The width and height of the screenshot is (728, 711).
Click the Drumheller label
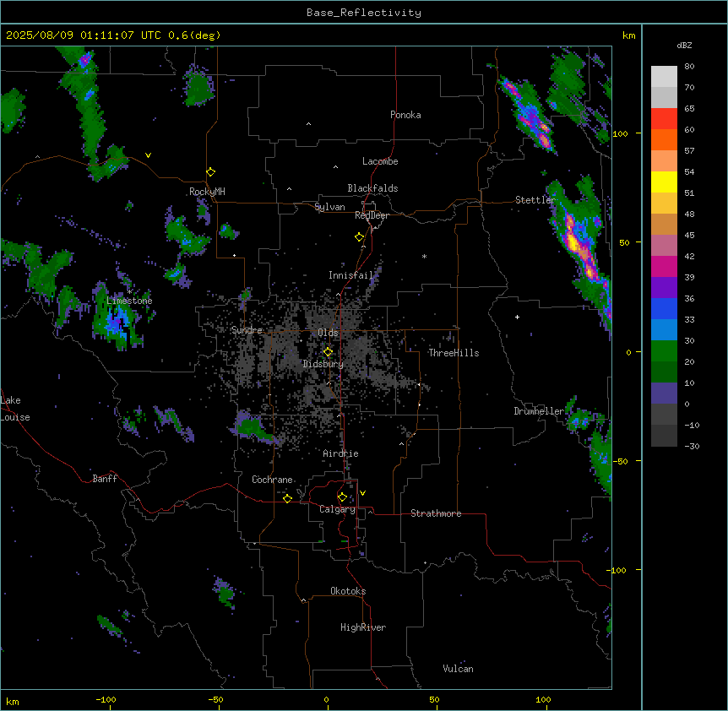[x=539, y=411]
